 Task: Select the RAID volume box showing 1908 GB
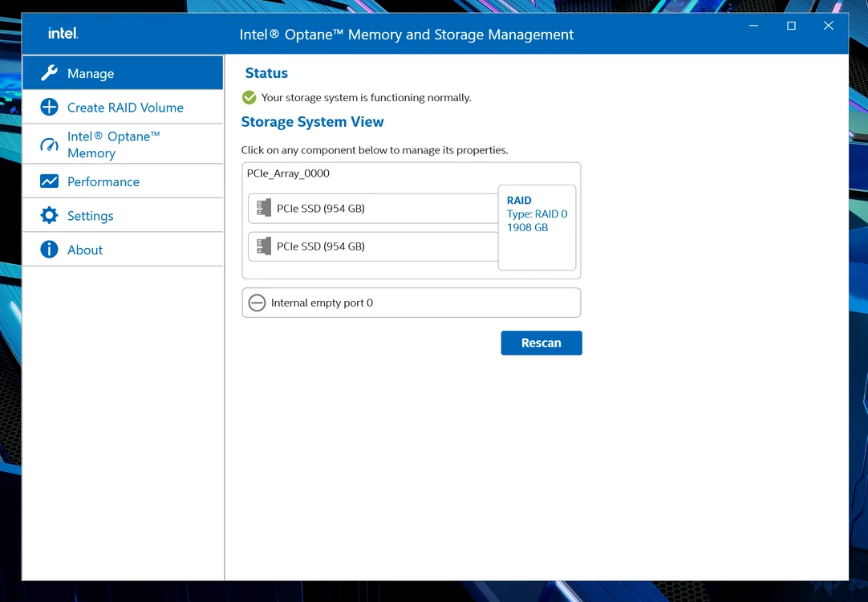pyautogui.click(x=537, y=228)
